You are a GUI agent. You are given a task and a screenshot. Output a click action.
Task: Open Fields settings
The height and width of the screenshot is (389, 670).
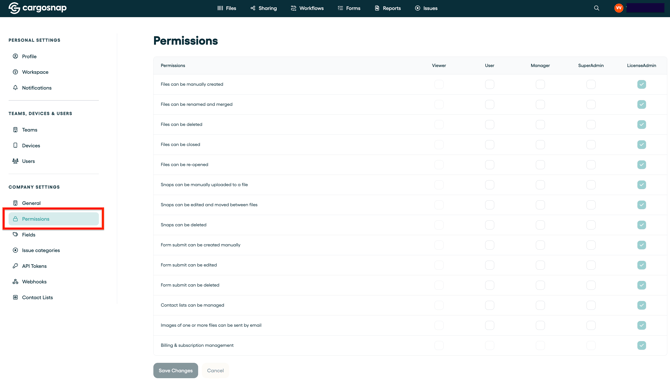click(29, 235)
